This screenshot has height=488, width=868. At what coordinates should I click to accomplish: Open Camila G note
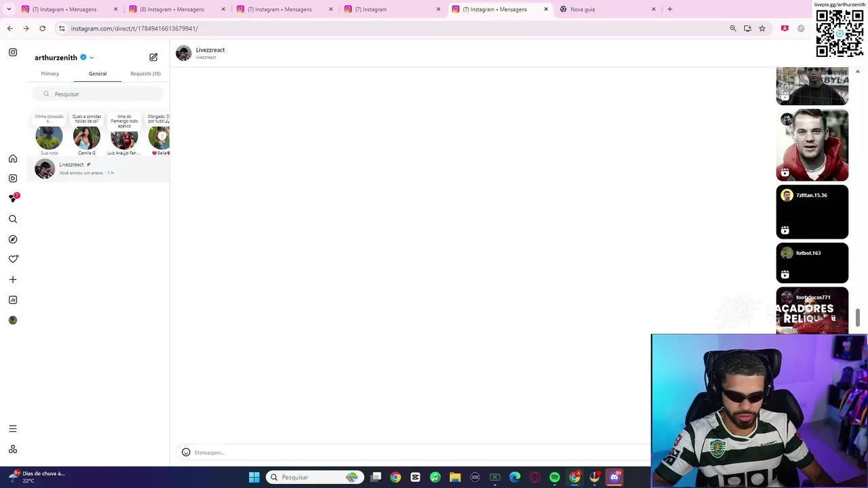(87, 138)
